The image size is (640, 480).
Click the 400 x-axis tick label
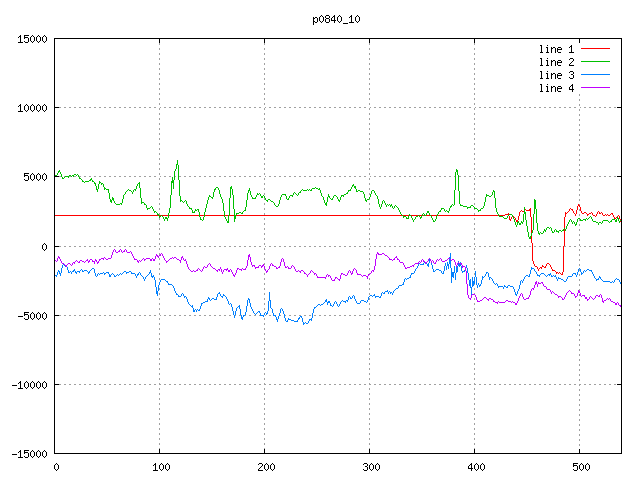[475, 467]
